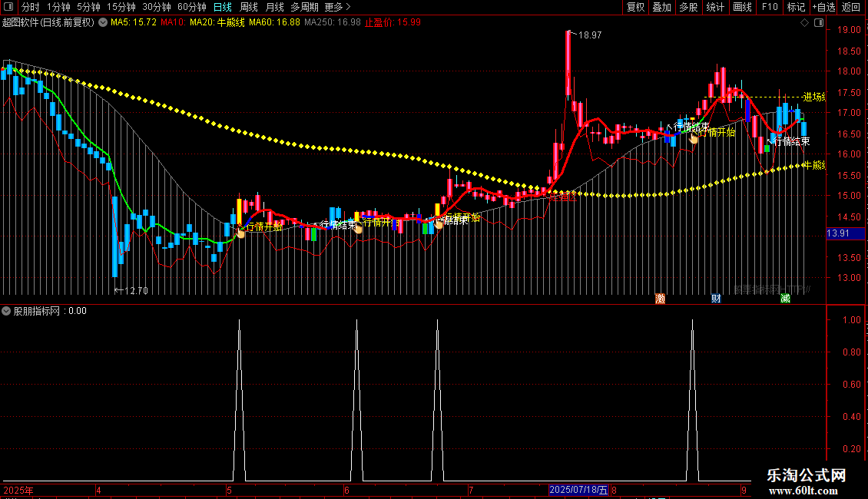Screen dimensions: 868x499
Task: Click the MA10: label
Action: (x=174, y=23)
